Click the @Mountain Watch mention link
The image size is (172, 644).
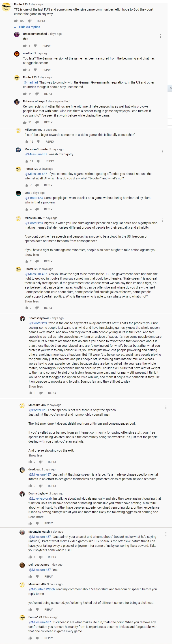click(x=42, y=589)
